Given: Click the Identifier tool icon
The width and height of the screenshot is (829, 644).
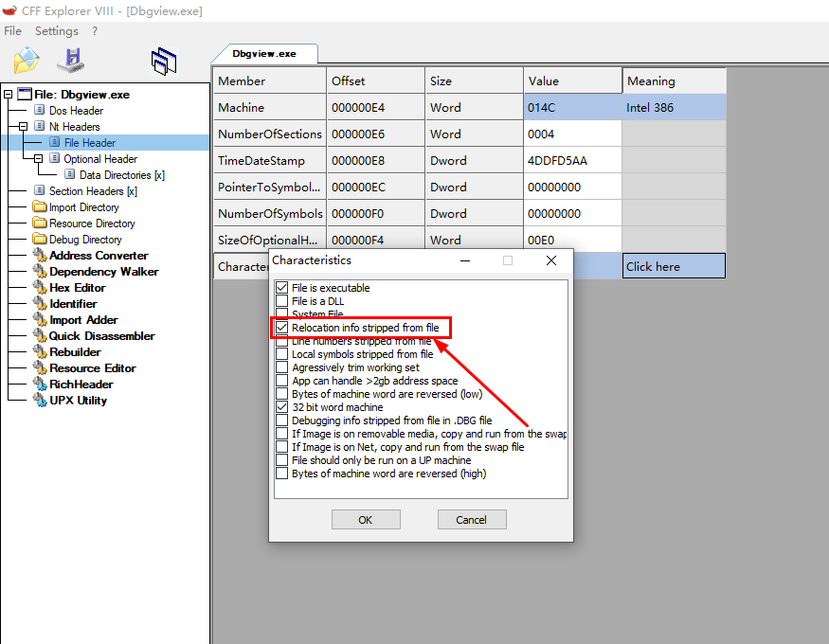Looking at the screenshot, I should (40, 303).
